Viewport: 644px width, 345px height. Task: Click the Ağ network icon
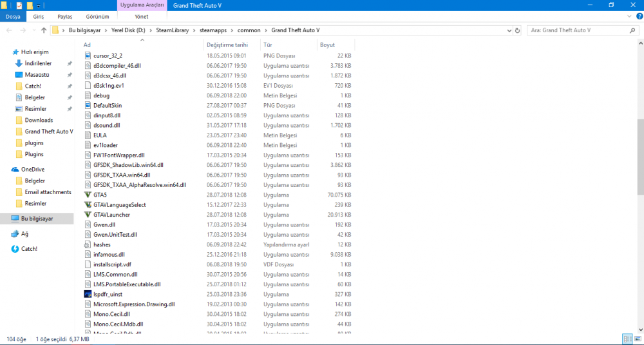pos(15,234)
